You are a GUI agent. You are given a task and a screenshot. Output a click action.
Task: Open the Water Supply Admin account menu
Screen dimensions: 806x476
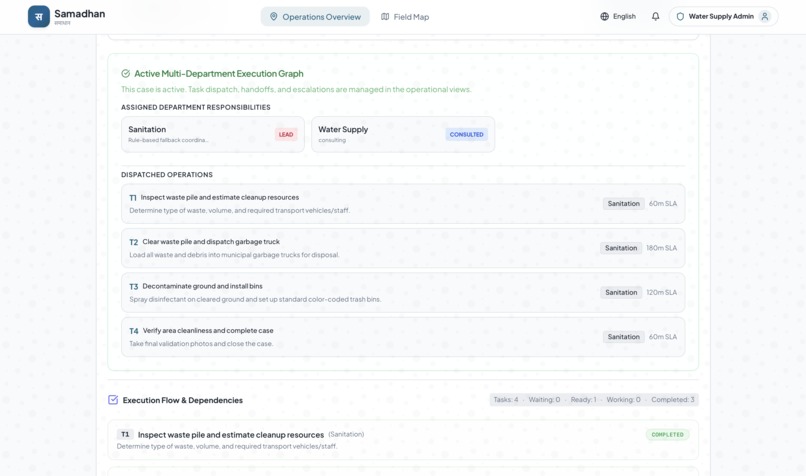pos(723,16)
